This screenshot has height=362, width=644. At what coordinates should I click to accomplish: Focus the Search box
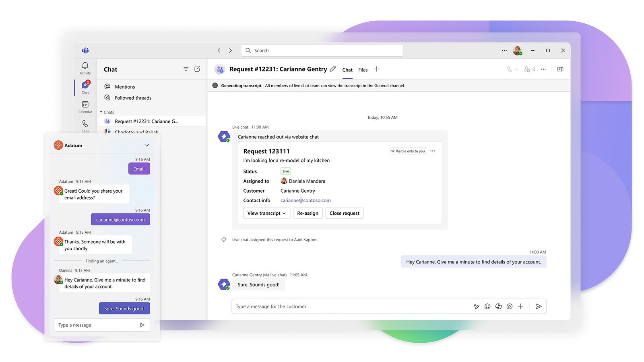coord(322,50)
